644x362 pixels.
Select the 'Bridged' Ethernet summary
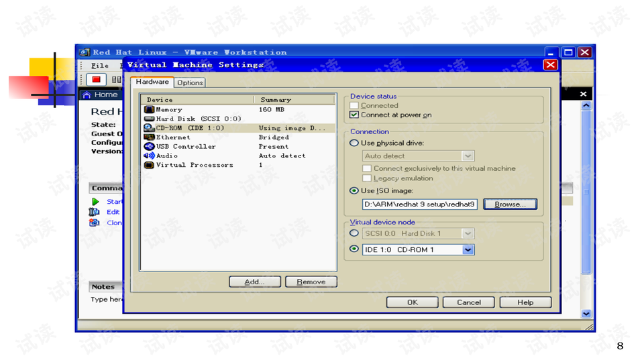(274, 137)
